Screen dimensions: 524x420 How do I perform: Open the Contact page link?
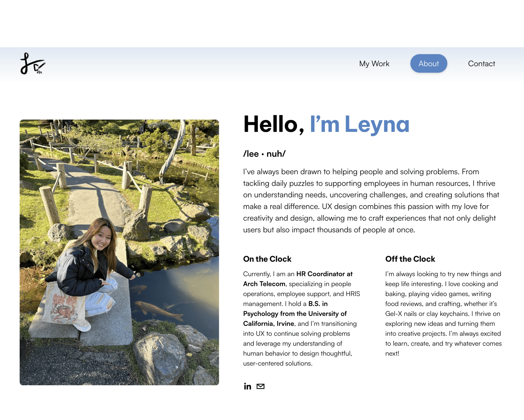click(481, 64)
